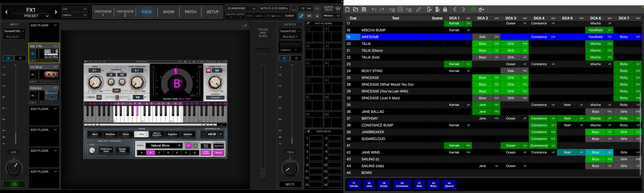This screenshot has height=193, width=644.
Task: Open the grid keypad icon in SuperRack
Action: coord(309,16)
